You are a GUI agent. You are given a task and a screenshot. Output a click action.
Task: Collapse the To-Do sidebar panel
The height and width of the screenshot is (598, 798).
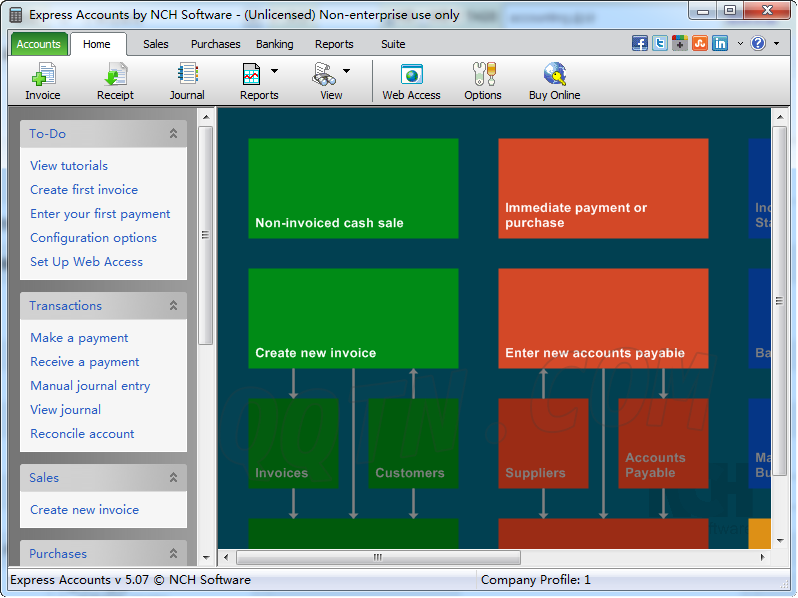pos(173,134)
